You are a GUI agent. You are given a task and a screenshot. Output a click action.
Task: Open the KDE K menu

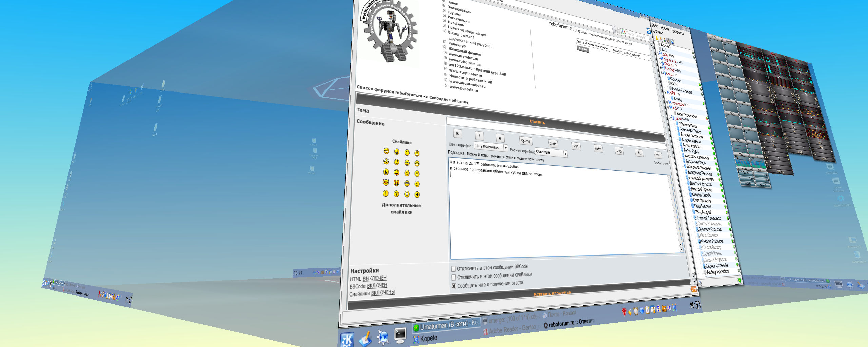tap(347, 340)
